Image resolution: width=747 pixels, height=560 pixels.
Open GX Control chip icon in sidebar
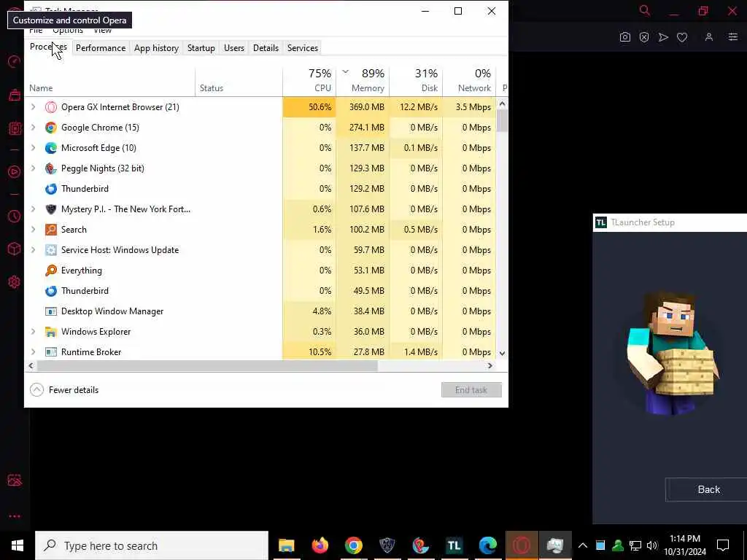tap(15, 128)
